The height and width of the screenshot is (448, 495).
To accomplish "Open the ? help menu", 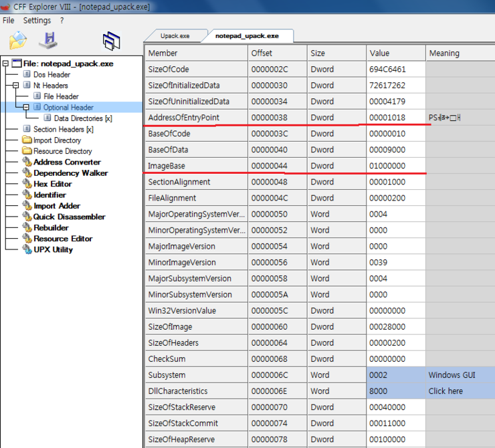I will tap(62, 21).
